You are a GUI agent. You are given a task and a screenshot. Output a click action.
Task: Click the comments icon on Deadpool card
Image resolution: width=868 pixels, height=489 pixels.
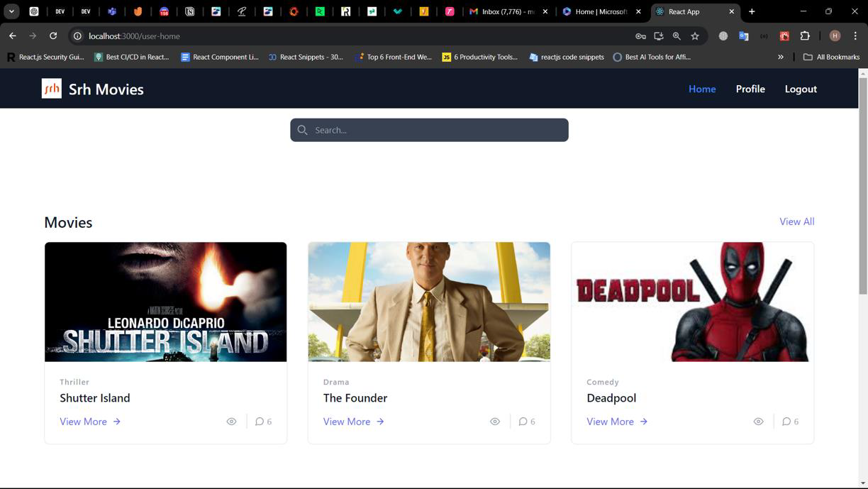tap(786, 422)
